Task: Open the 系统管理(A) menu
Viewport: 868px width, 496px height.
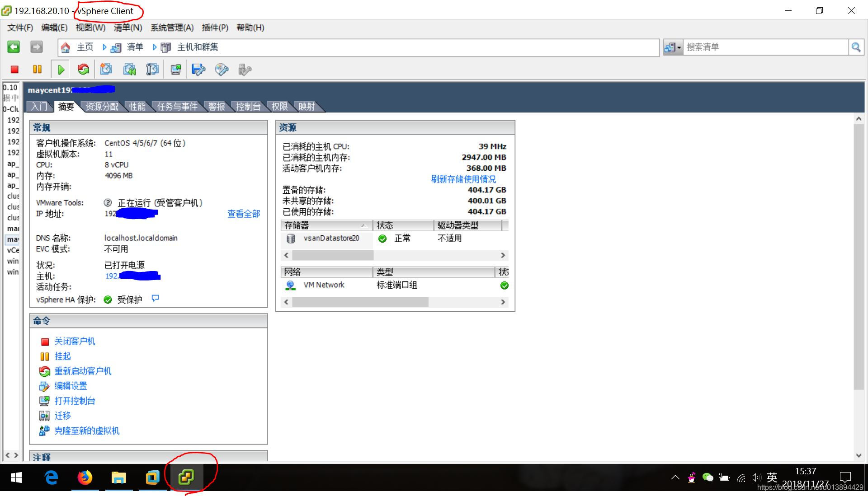Action: [x=172, y=28]
